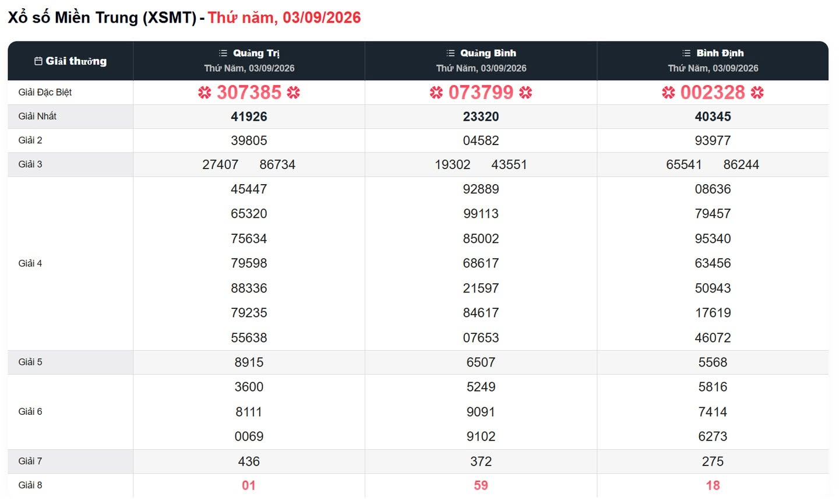
Task: Click Giải 4 number 63456
Action: (x=713, y=263)
